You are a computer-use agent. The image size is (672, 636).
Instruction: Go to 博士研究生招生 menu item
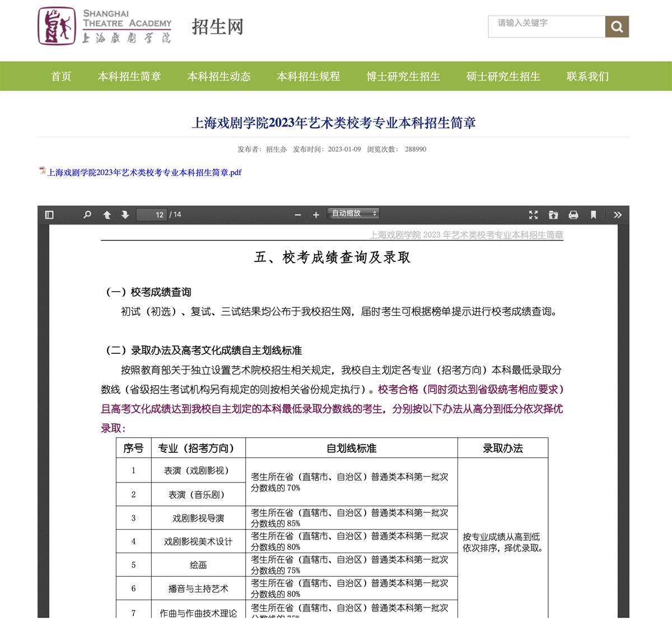tap(403, 77)
